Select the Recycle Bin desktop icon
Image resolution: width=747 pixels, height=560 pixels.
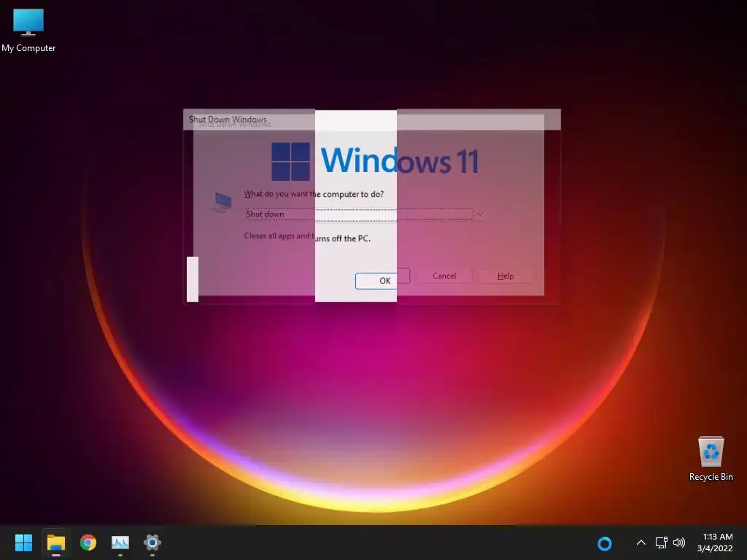tap(711, 459)
